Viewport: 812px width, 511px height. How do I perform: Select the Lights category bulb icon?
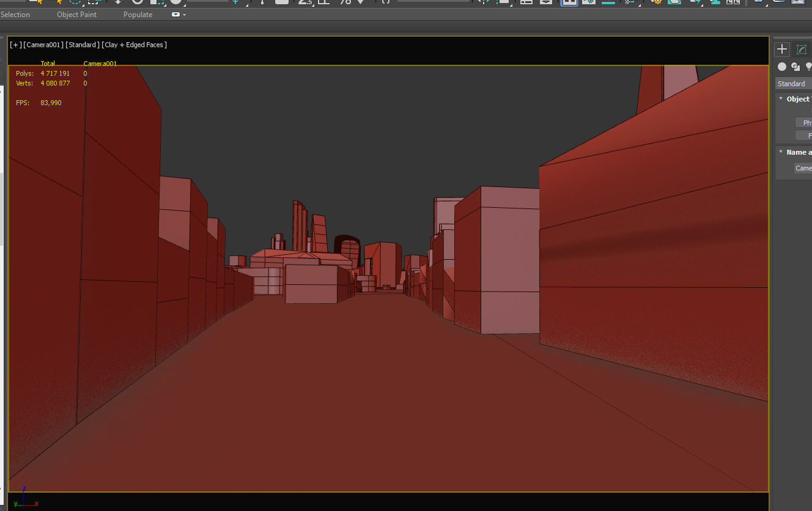click(x=808, y=67)
